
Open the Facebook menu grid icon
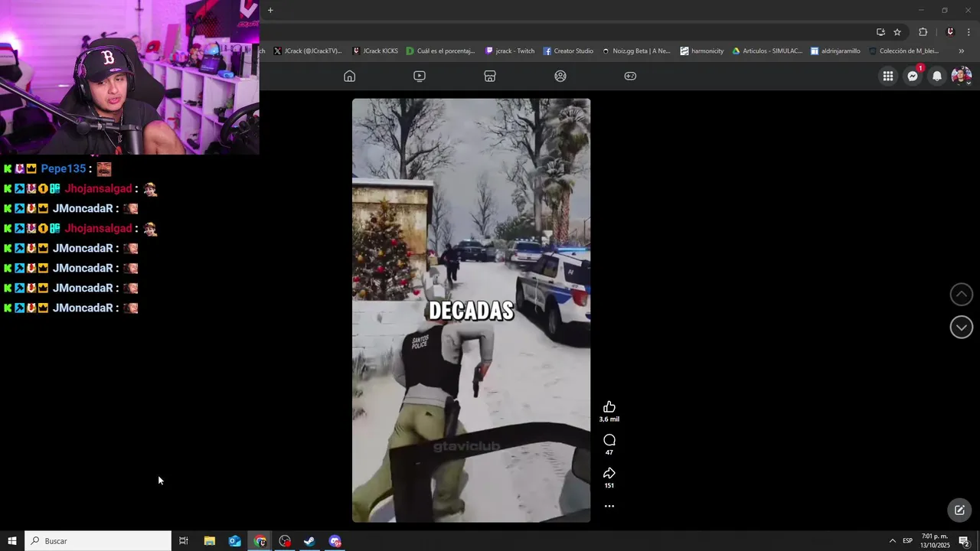[888, 76]
